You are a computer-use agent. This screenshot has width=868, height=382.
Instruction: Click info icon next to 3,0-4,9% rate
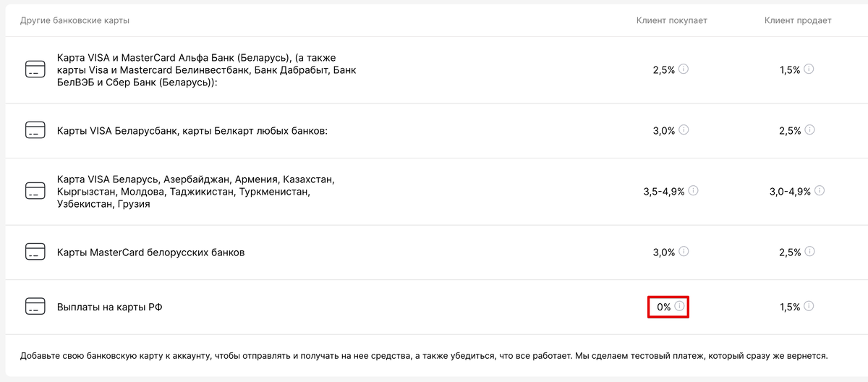[820, 191]
